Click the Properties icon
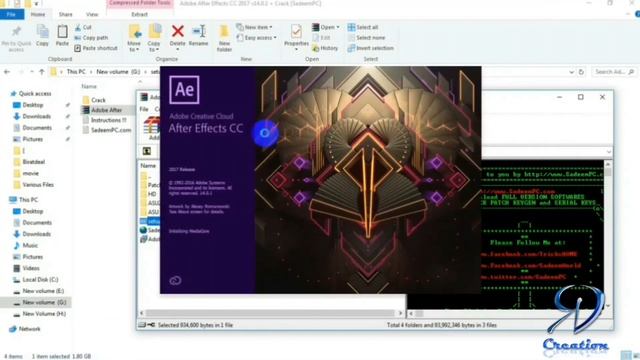This screenshot has height=360, width=640. coord(296,31)
